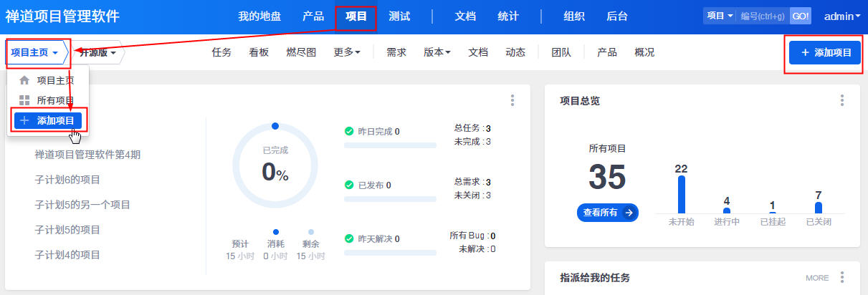Screen dimensions: 868x295
Task: Click the 查看所有 button
Action: coord(607,212)
